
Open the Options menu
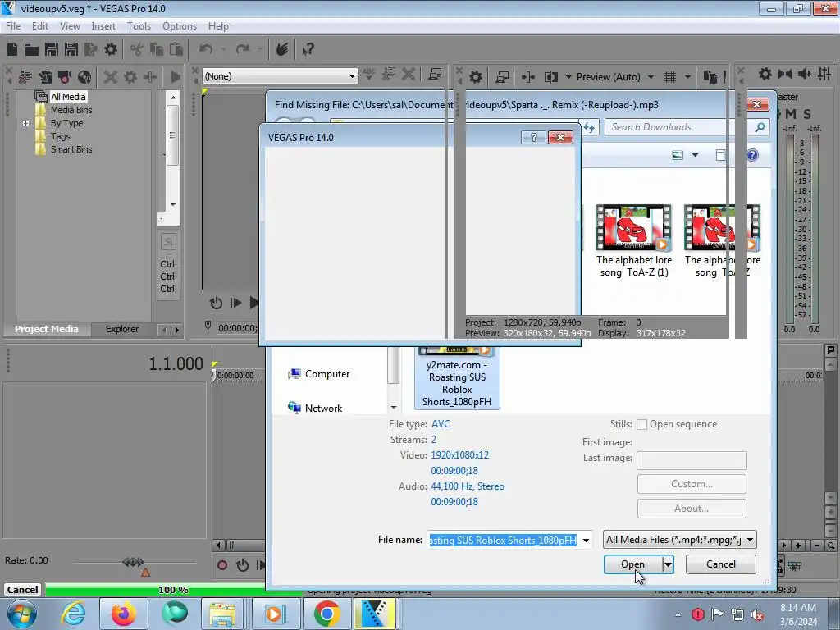click(x=180, y=26)
